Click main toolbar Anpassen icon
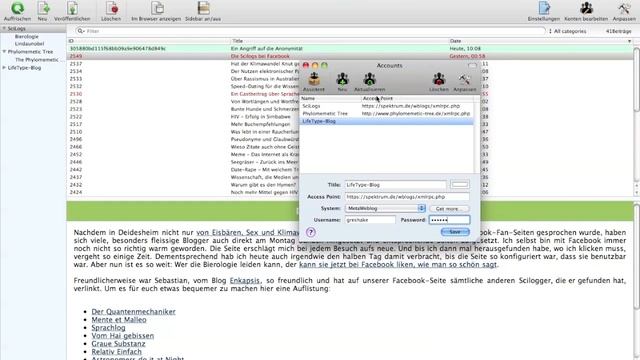This screenshot has height=360, width=640. tap(624, 8)
